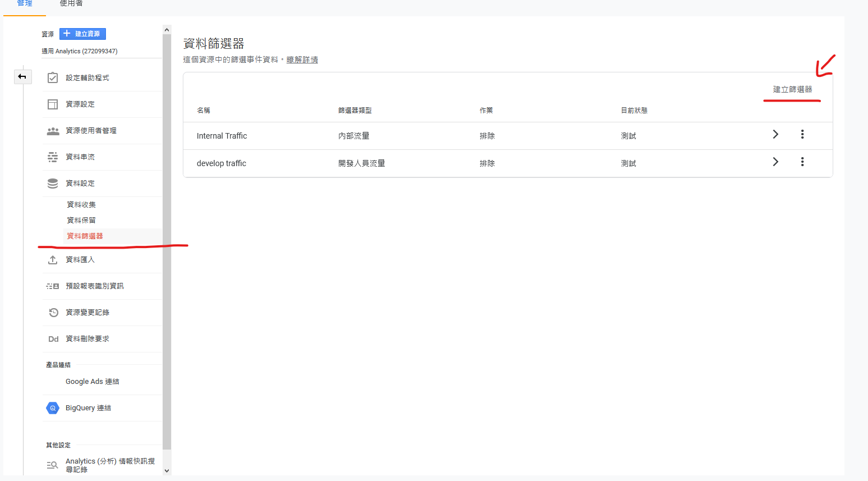Open Analytics 情報快訊搜尋記錄 item
Image resolution: width=868 pixels, height=481 pixels.
tap(110, 465)
